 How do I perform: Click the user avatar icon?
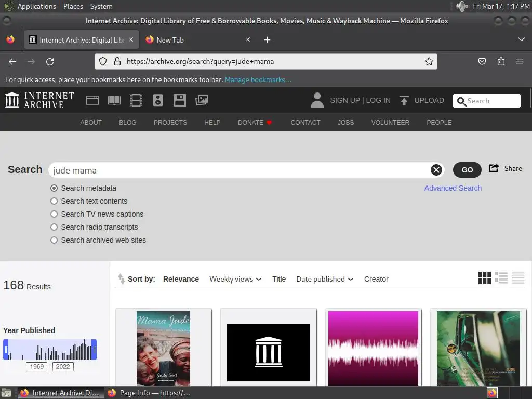[x=317, y=100]
